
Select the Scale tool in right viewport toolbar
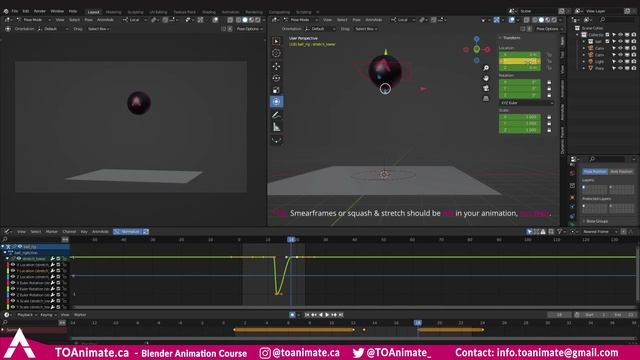click(276, 90)
